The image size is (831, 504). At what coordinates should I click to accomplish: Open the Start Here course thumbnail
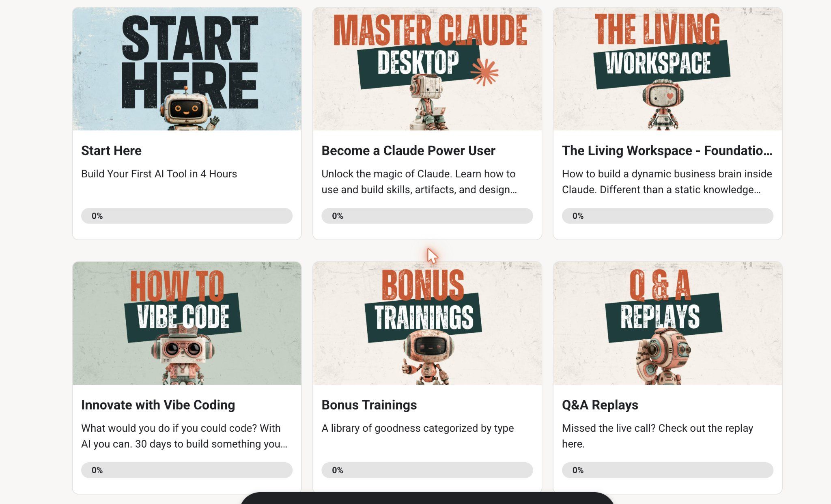[x=187, y=69]
